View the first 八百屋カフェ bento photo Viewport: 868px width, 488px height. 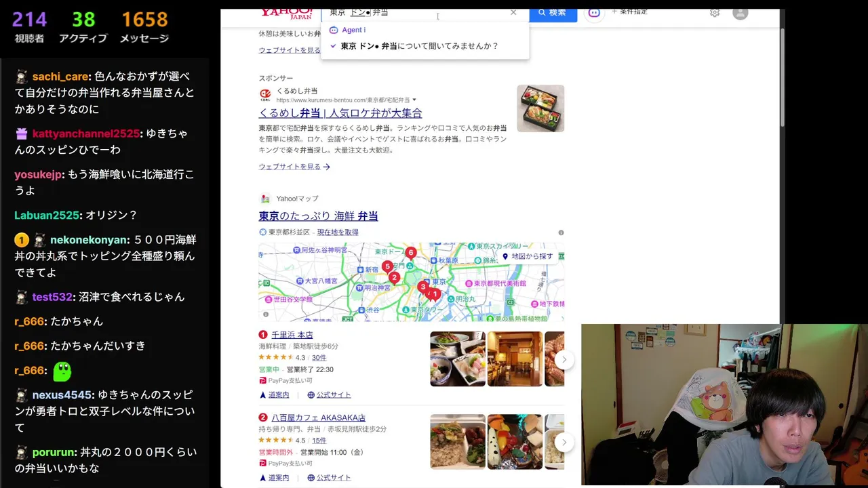coord(458,442)
